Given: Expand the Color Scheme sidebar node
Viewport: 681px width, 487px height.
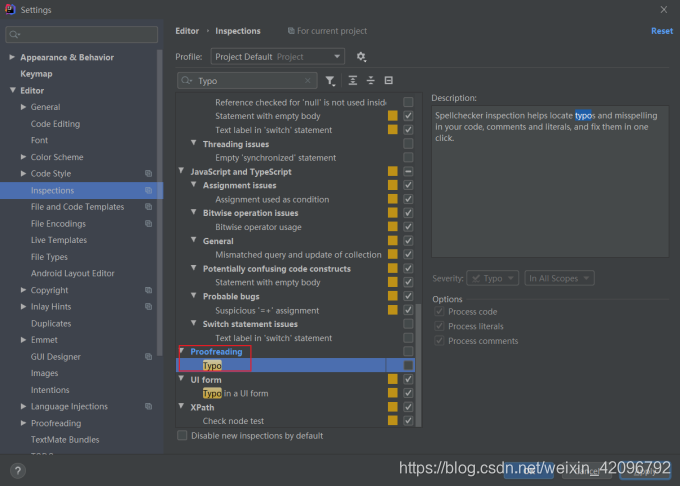Looking at the screenshot, I should (x=23, y=157).
